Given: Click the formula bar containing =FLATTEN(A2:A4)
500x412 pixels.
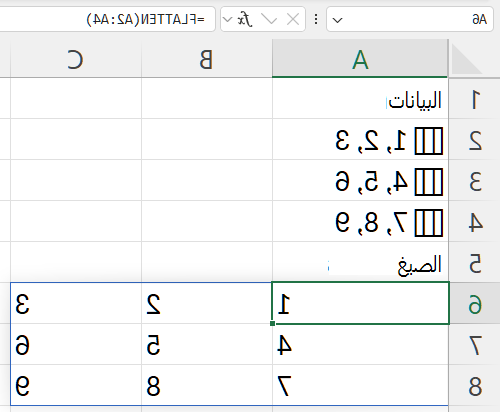Looking at the screenshot, I should [107, 20].
